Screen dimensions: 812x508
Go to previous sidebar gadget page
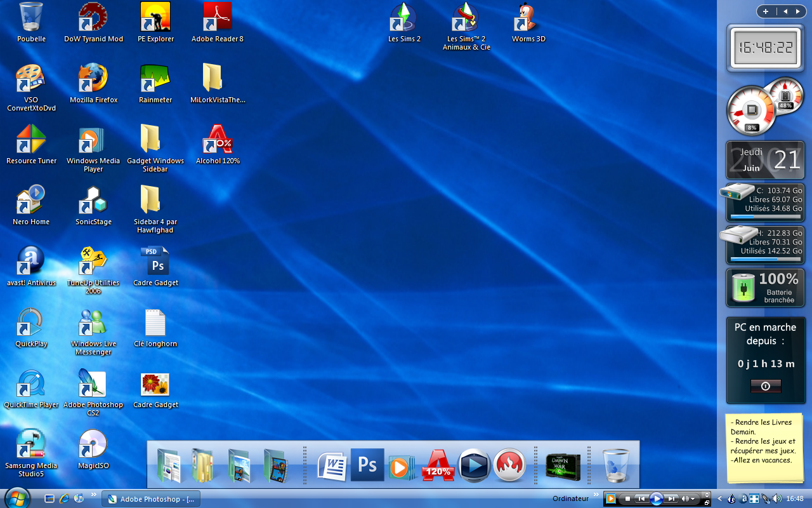[785, 11]
